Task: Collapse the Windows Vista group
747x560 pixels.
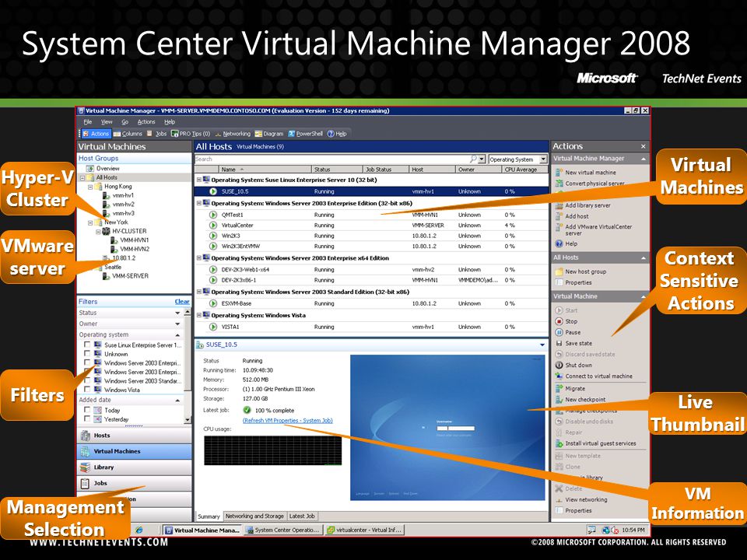Action: [x=199, y=315]
